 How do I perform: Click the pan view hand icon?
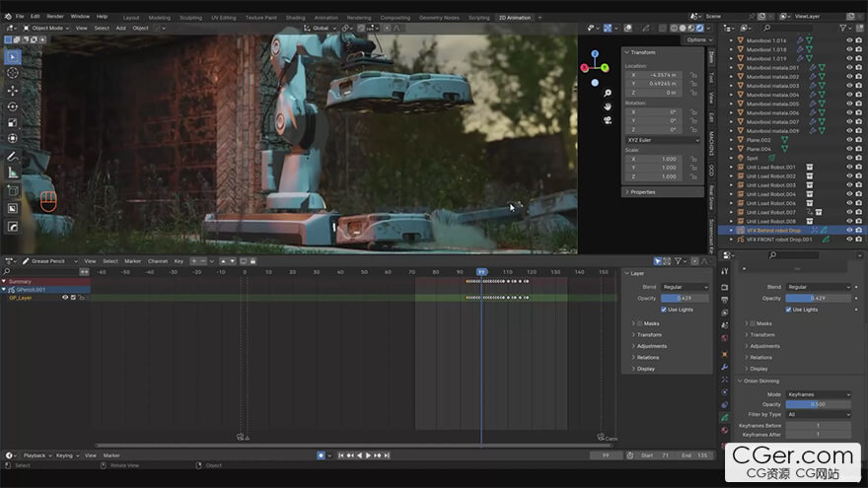click(608, 106)
